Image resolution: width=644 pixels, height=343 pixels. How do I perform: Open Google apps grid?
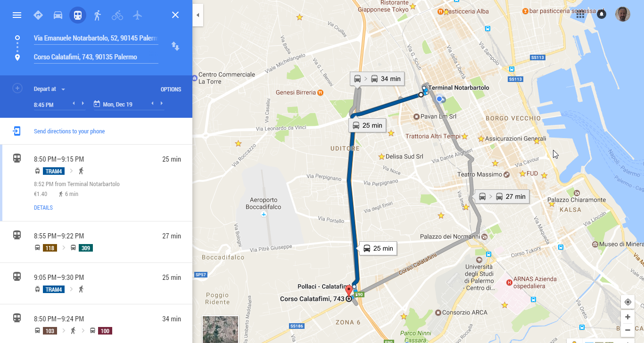[580, 14]
